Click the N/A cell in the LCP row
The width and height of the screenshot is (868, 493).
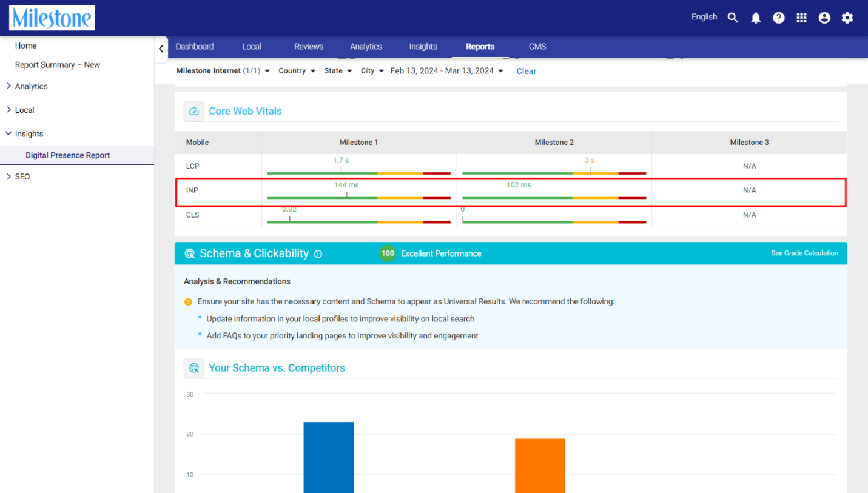[750, 166]
